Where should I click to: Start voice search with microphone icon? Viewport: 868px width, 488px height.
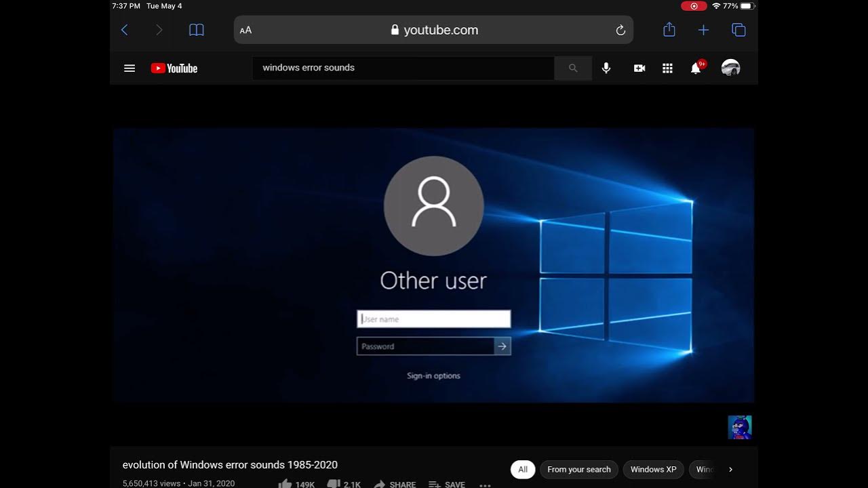[x=606, y=68]
